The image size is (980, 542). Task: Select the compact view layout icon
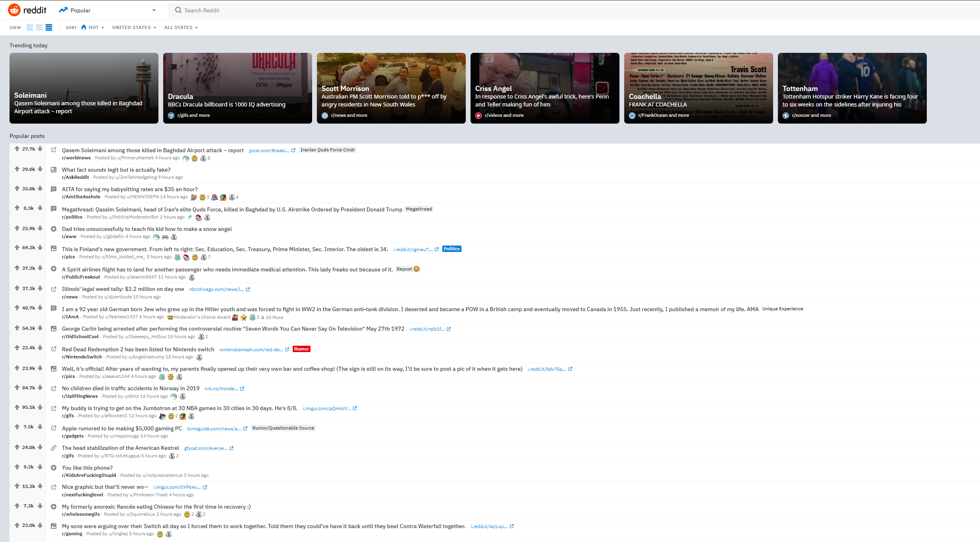coord(49,27)
